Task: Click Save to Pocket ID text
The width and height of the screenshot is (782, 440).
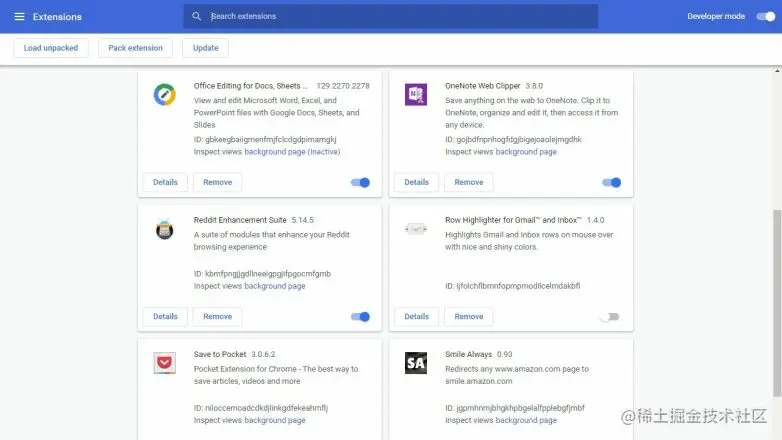Action: (261, 408)
